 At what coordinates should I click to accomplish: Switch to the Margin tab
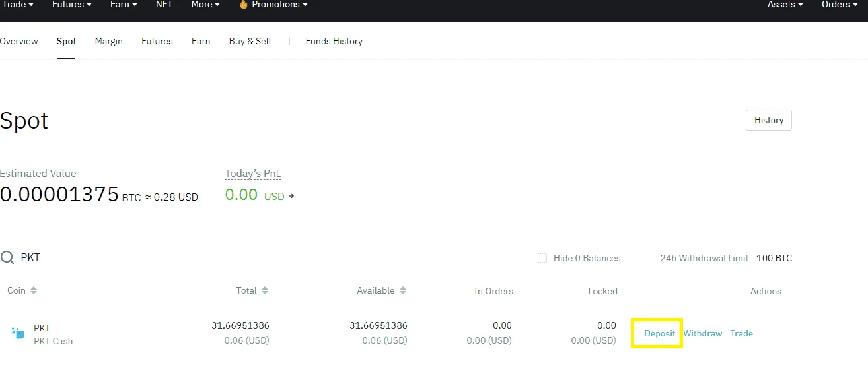click(109, 41)
